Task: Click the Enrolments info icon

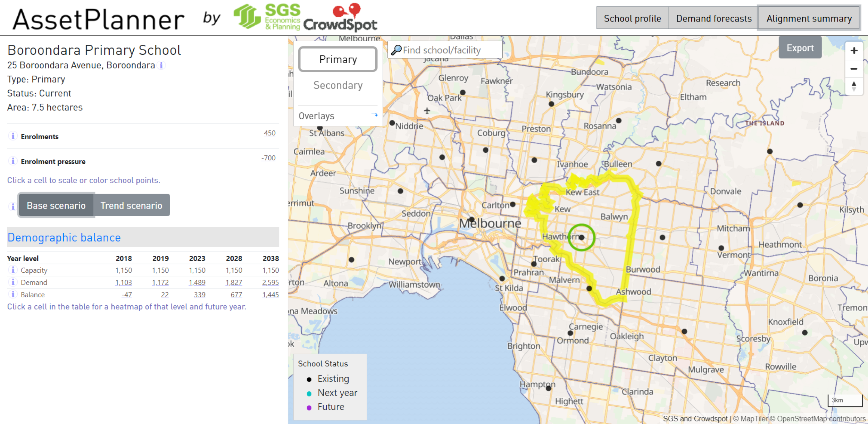Action: 13,136
